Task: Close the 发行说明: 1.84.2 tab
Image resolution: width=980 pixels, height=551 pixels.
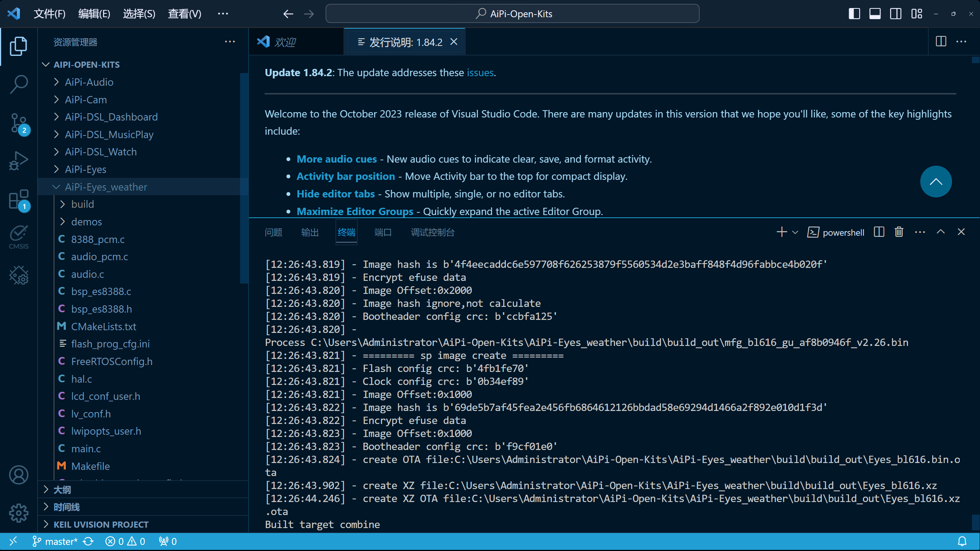Action: tap(454, 41)
